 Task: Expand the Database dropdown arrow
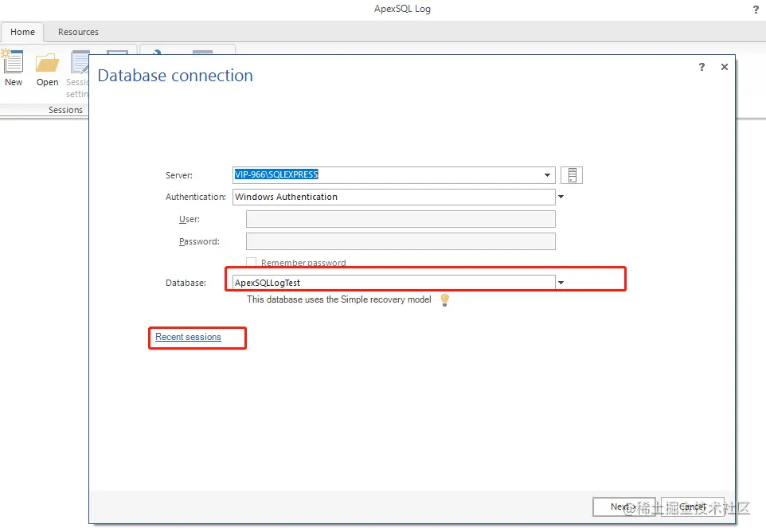pyautogui.click(x=561, y=283)
